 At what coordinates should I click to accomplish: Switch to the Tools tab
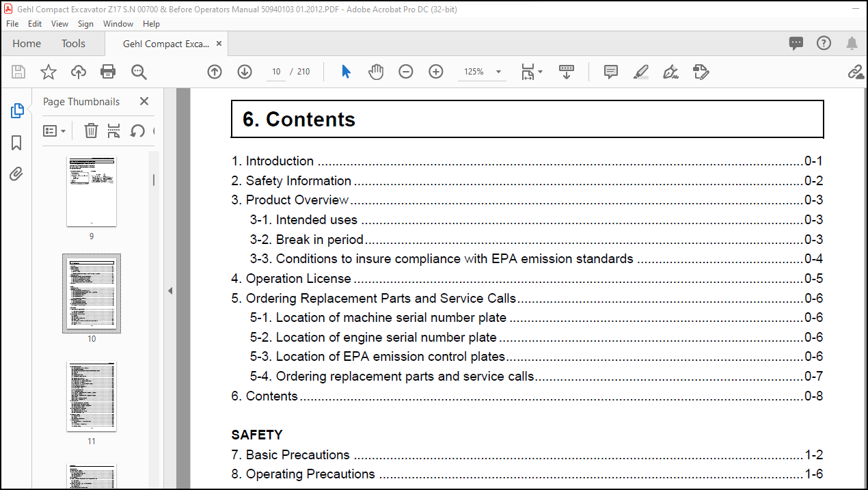click(x=73, y=44)
